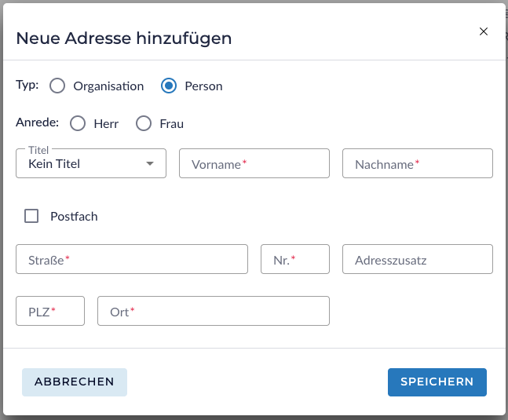
Task: Close the dialog with the X icon
Action: [x=484, y=31]
